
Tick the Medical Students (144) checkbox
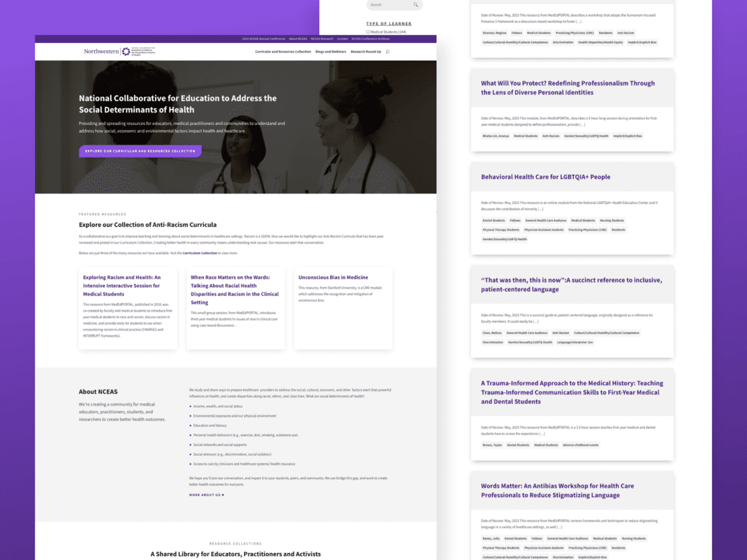tap(368, 32)
